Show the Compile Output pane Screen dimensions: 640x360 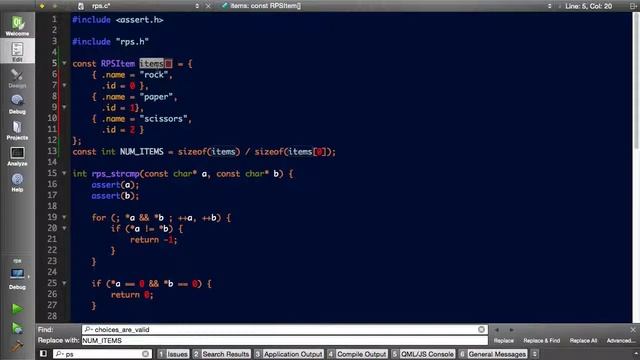[357, 354]
